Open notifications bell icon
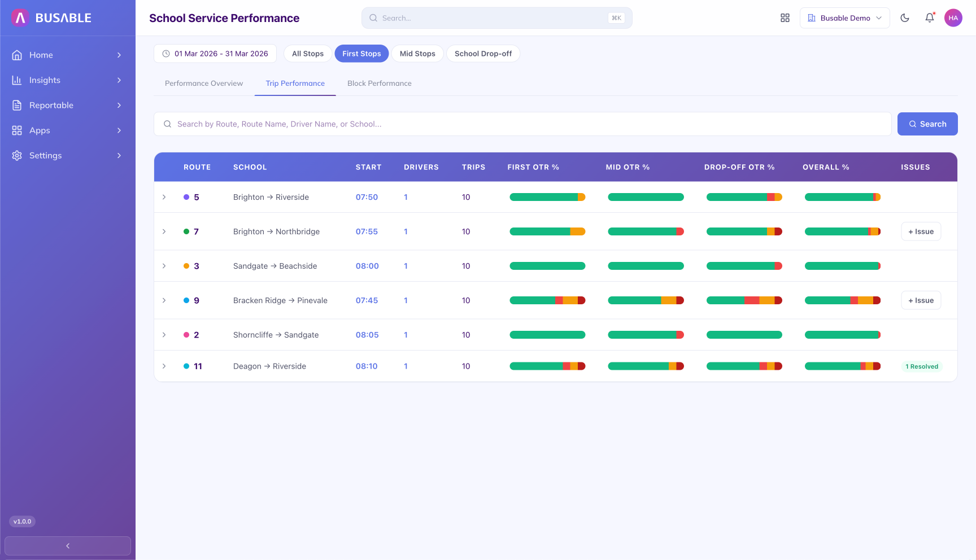Screen dimensions: 976x560 pyautogui.click(x=930, y=18)
